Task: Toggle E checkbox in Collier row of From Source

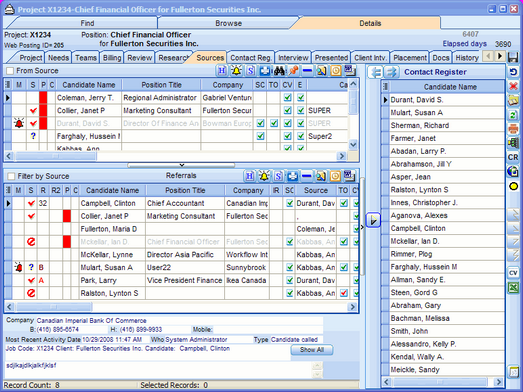Action: 301,110
